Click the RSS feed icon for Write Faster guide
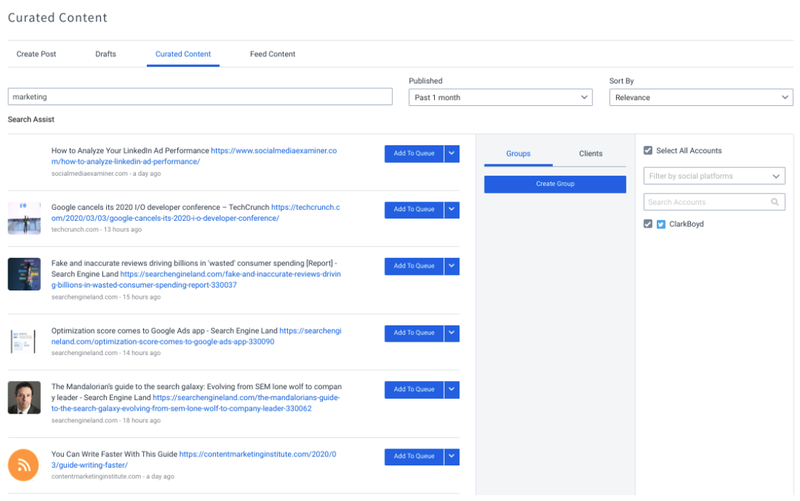 [x=23, y=465]
